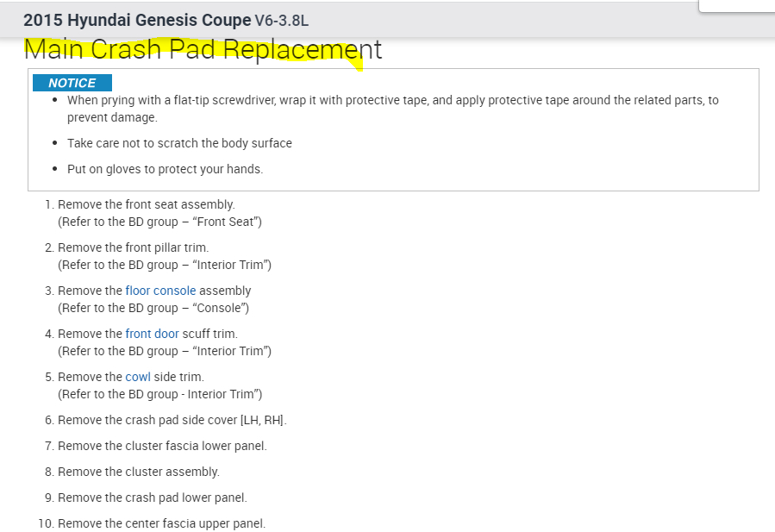The image size is (775, 532).
Task: Click the "Front Seat" BD group reference
Action: 159,222
